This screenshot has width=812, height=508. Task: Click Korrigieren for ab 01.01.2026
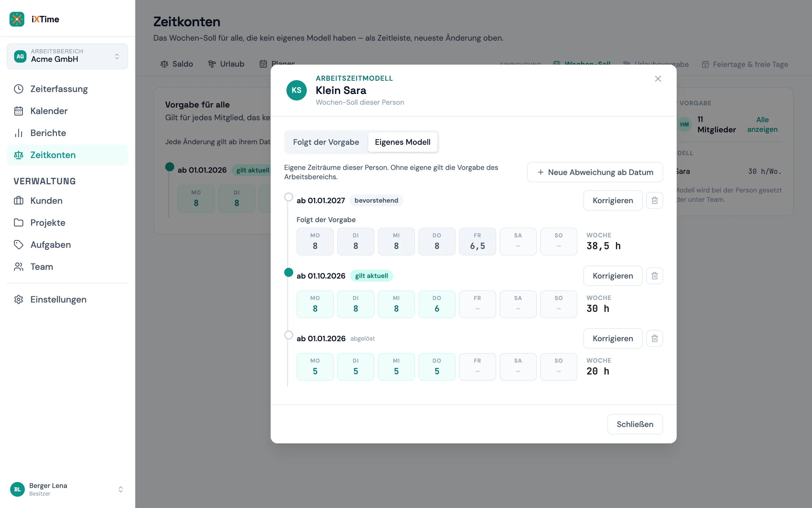coord(613,338)
